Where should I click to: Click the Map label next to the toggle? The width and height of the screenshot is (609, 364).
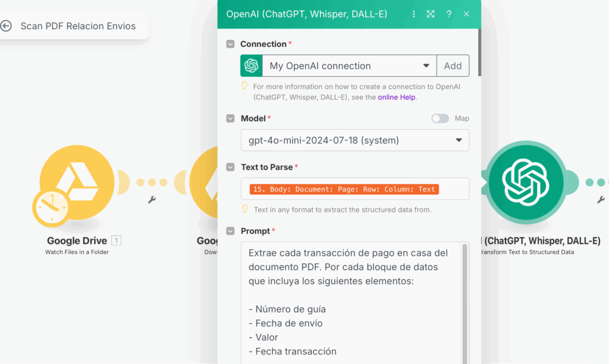(x=462, y=118)
